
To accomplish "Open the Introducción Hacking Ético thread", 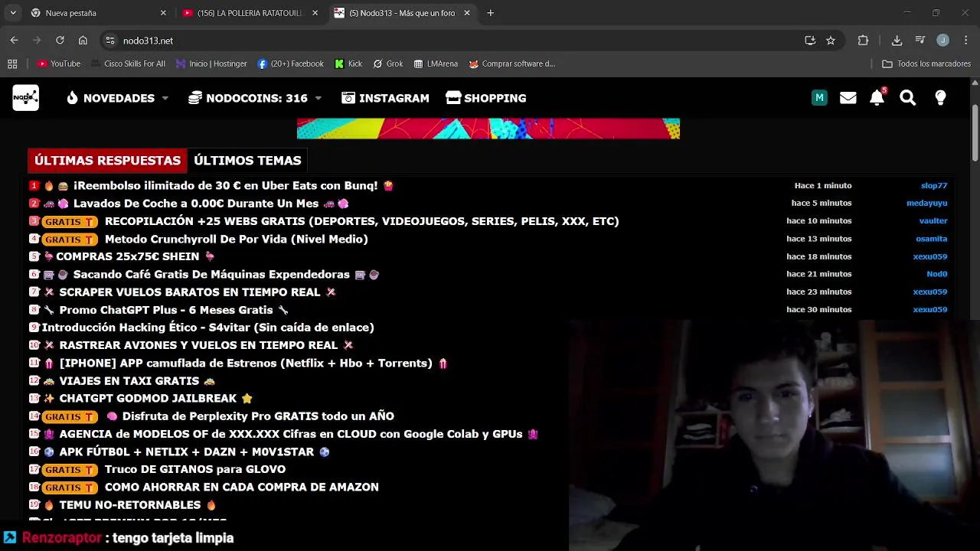I will tap(207, 328).
